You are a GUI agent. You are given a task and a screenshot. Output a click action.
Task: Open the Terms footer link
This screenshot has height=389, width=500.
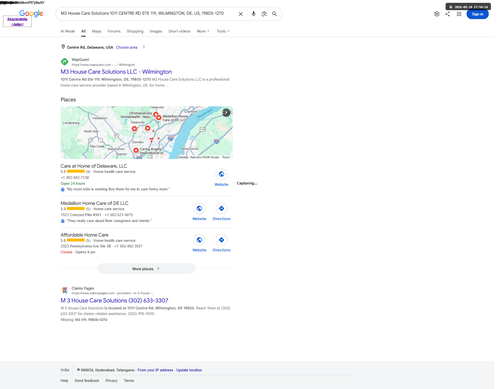[129, 381]
